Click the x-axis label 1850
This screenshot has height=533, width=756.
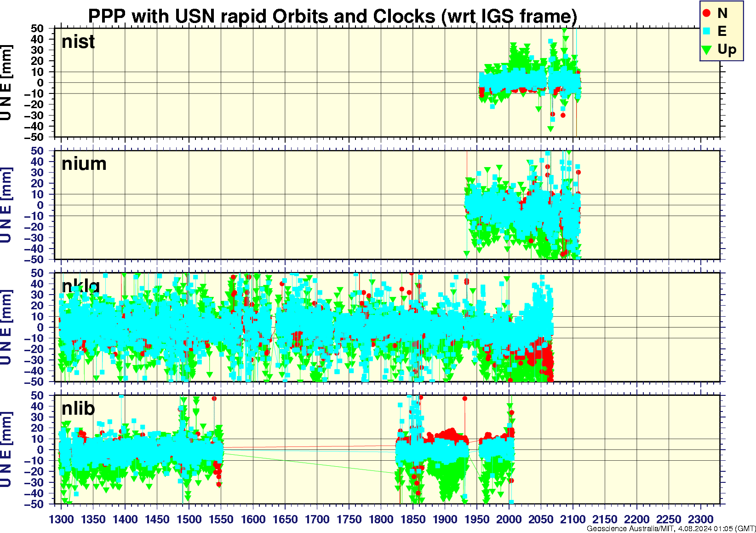pos(413,519)
